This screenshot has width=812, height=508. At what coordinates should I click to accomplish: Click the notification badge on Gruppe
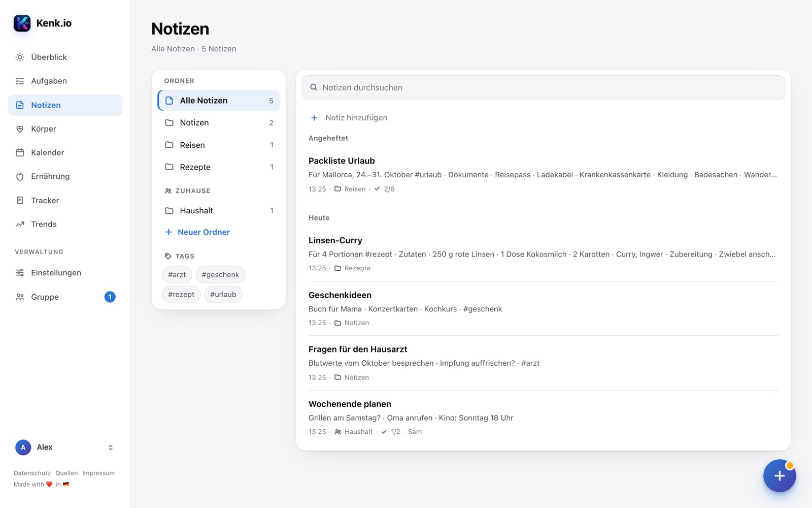(110, 297)
